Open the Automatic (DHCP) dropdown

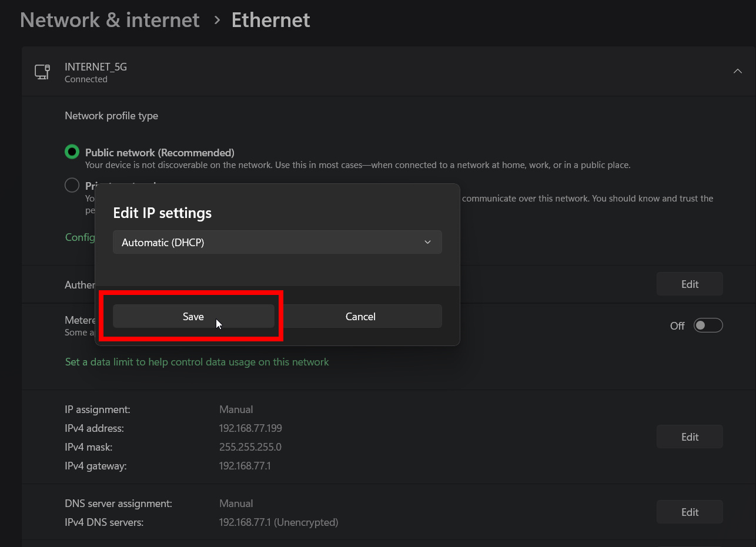point(277,242)
